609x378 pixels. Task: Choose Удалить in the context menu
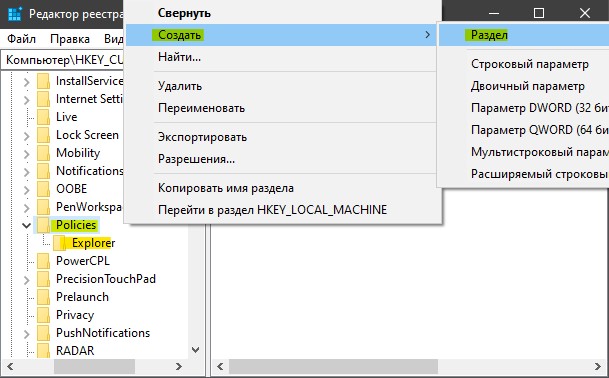tap(282, 86)
